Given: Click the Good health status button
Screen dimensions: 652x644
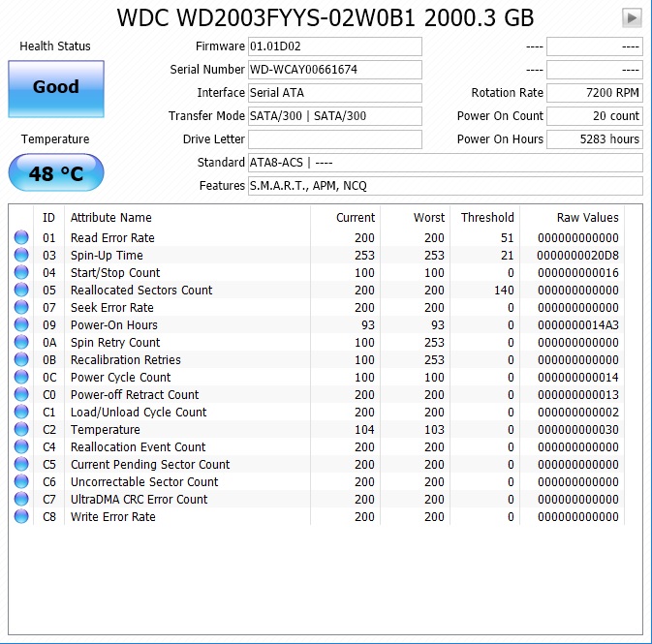Looking at the screenshot, I should 56,88.
